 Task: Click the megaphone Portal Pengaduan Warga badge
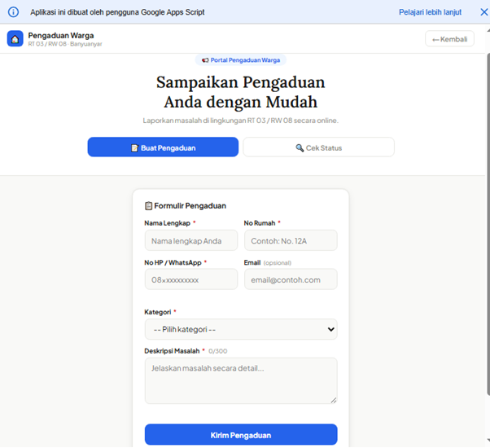click(x=240, y=60)
